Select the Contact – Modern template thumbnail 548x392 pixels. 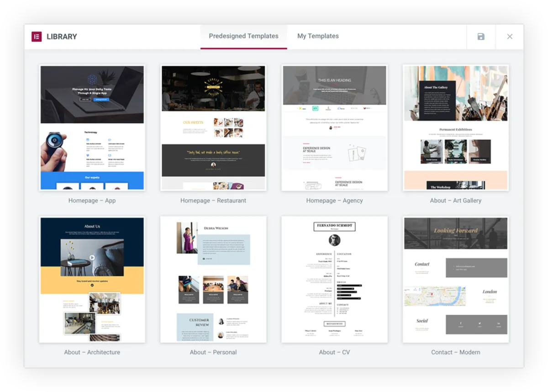click(x=456, y=279)
